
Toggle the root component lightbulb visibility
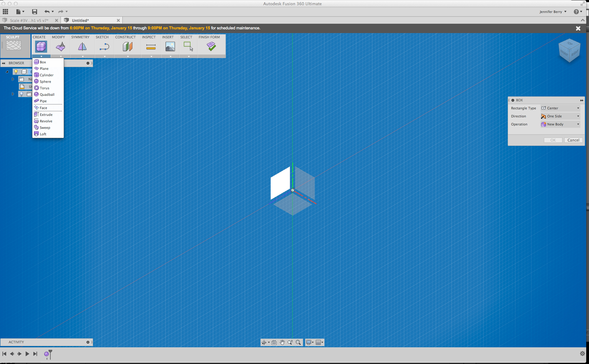click(16, 72)
